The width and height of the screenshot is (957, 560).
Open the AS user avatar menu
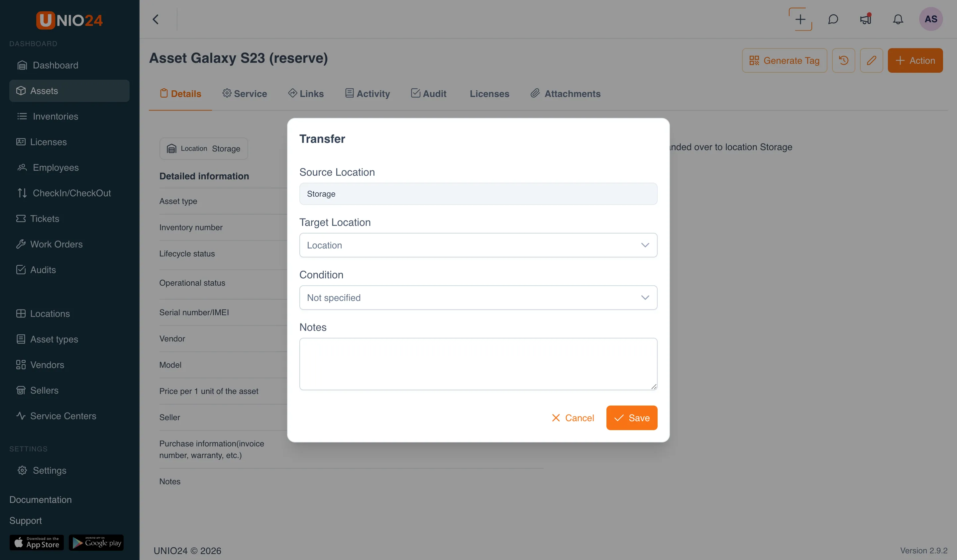931,19
